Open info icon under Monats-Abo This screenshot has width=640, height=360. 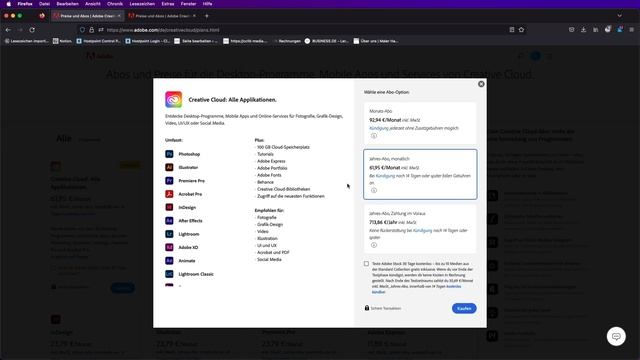point(374,136)
